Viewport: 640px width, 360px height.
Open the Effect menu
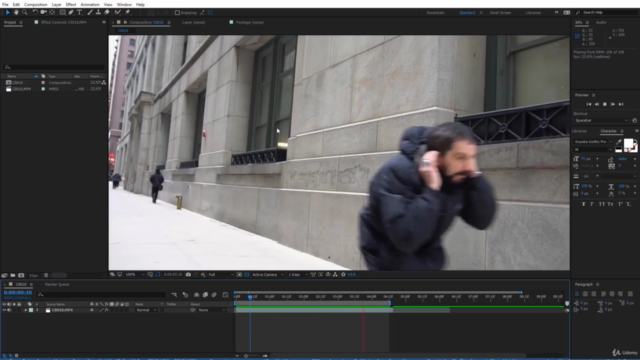pos(71,4)
